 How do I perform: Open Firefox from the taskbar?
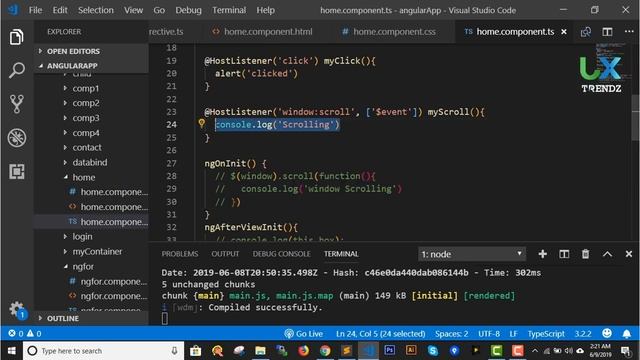coord(303,351)
